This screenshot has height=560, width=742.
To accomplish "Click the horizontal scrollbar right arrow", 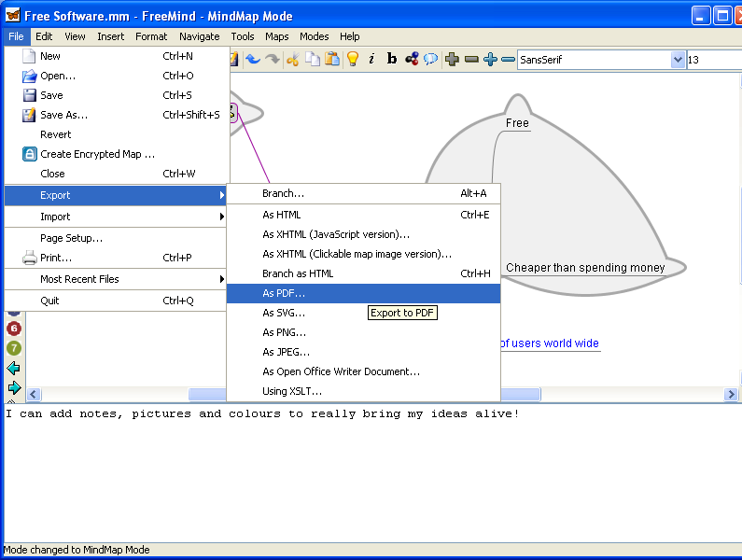I will (x=731, y=394).
